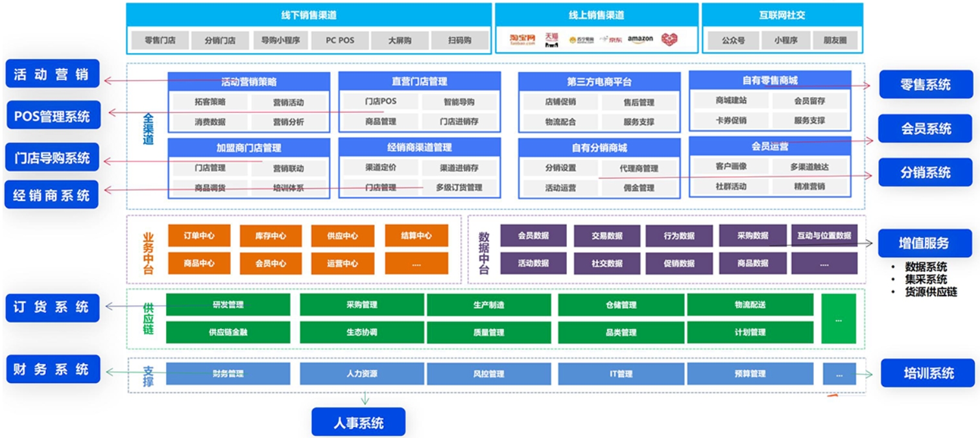The width and height of the screenshot is (980, 438).
Task: Click the 自有零售商城 panel header
Action: [x=770, y=80]
